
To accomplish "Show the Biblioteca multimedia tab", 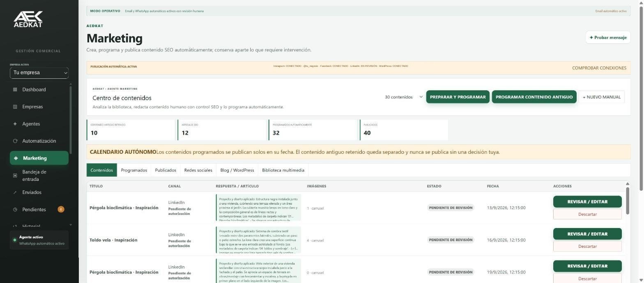I will [283, 170].
